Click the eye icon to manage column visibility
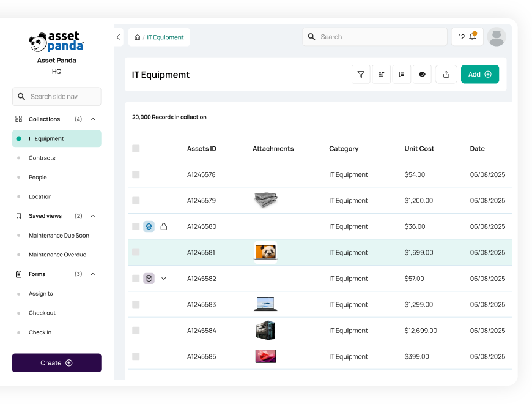This screenshot has width=532, height=404. tap(422, 74)
